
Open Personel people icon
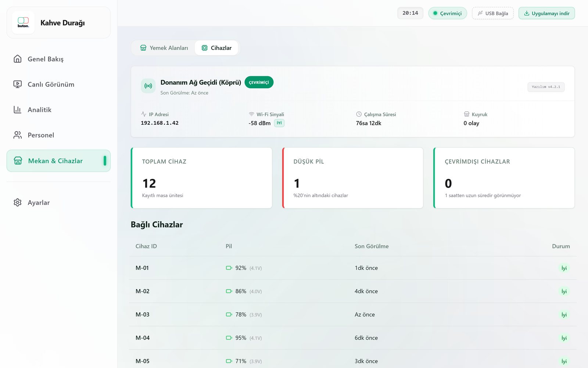(18, 135)
